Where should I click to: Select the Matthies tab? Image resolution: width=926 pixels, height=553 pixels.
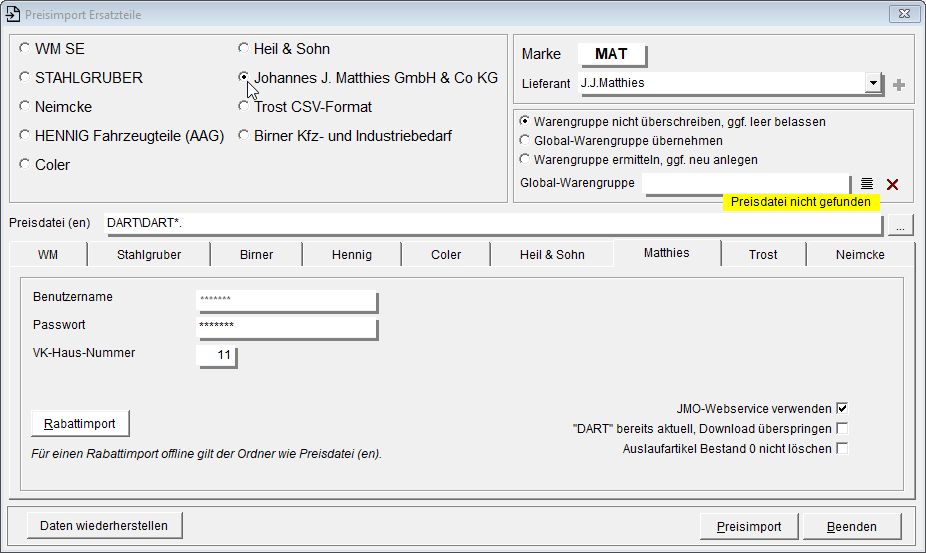tap(667, 253)
